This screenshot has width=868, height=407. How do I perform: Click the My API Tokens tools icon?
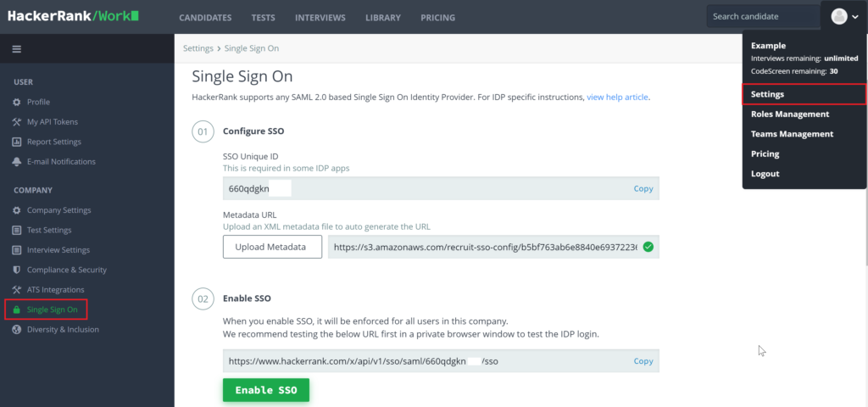[17, 122]
